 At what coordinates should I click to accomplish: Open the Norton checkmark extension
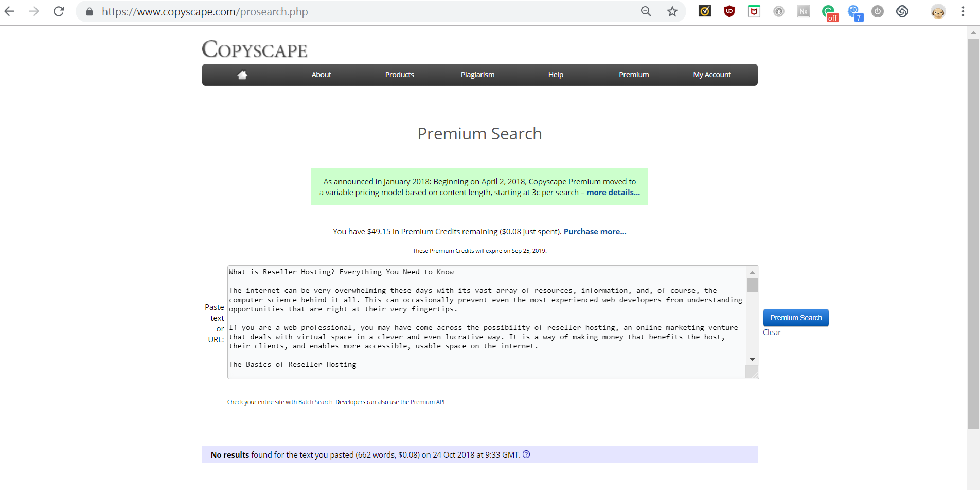(705, 11)
